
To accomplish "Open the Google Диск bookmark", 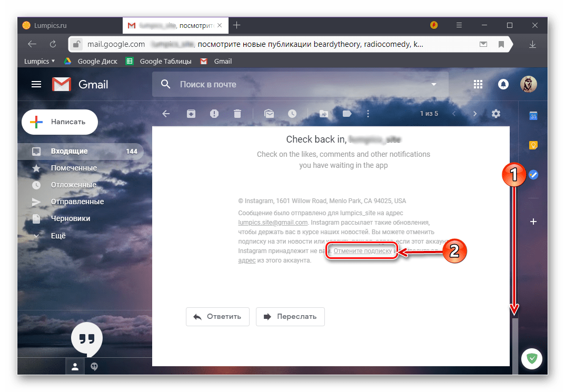I will [x=91, y=61].
